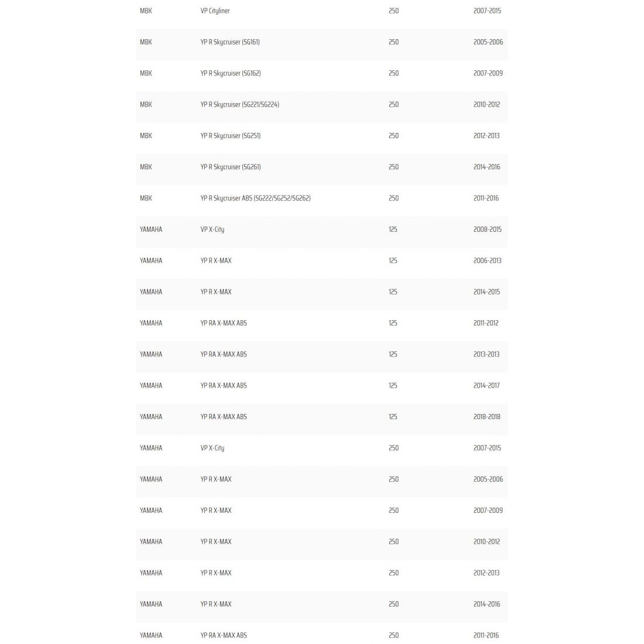The height and width of the screenshot is (644, 644).
Task: Click the MBK cell beside VP Cityliner
Action: pos(146,11)
